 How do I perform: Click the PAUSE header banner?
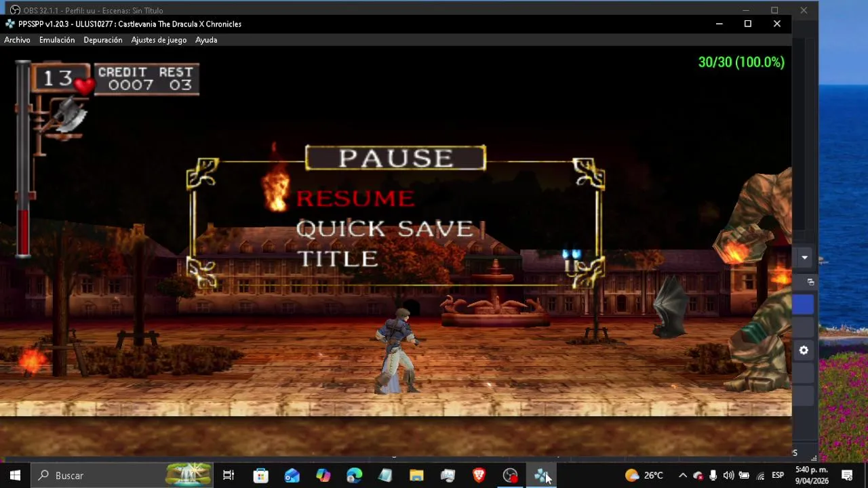[x=395, y=158]
